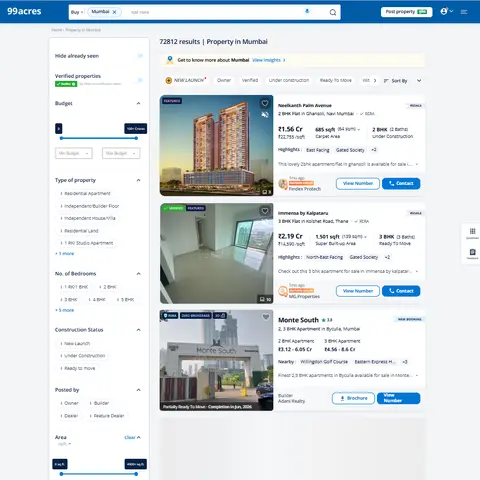Viewport: 480px width, 480px height.
Task: Open the Min Budget dropdown
Action: click(x=74, y=153)
